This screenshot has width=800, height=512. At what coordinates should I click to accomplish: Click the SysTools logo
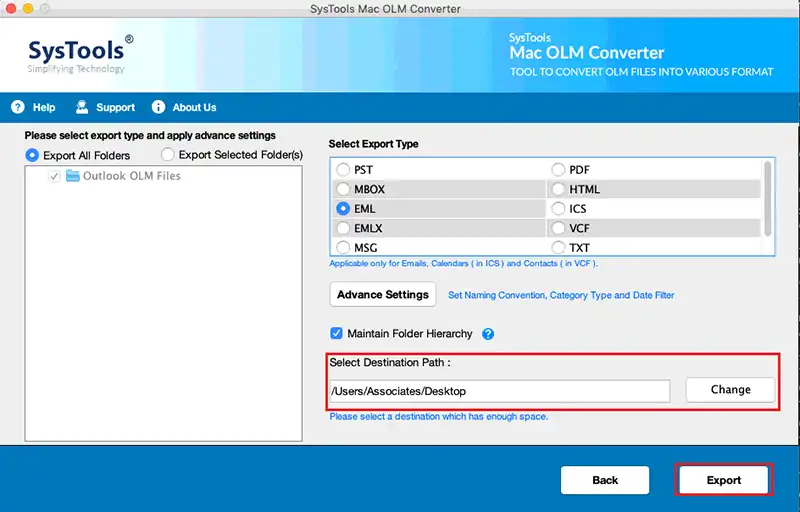tap(80, 54)
